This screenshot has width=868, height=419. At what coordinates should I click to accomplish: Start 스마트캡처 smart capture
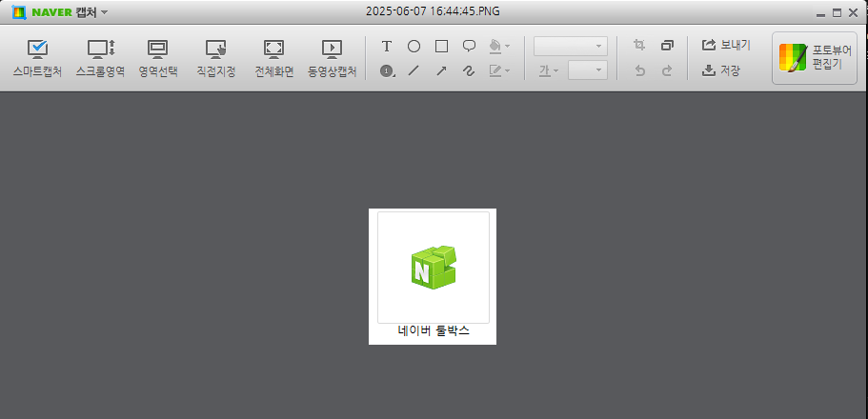click(x=37, y=58)
